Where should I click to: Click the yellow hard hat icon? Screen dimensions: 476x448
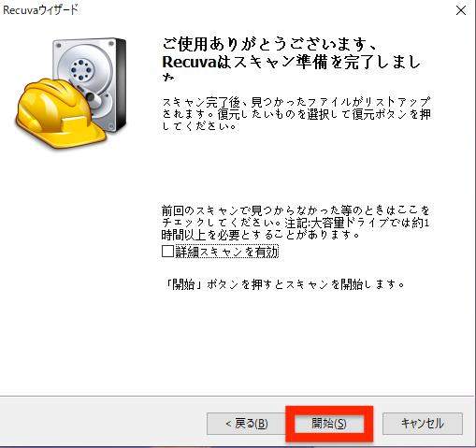coord(61,114)
